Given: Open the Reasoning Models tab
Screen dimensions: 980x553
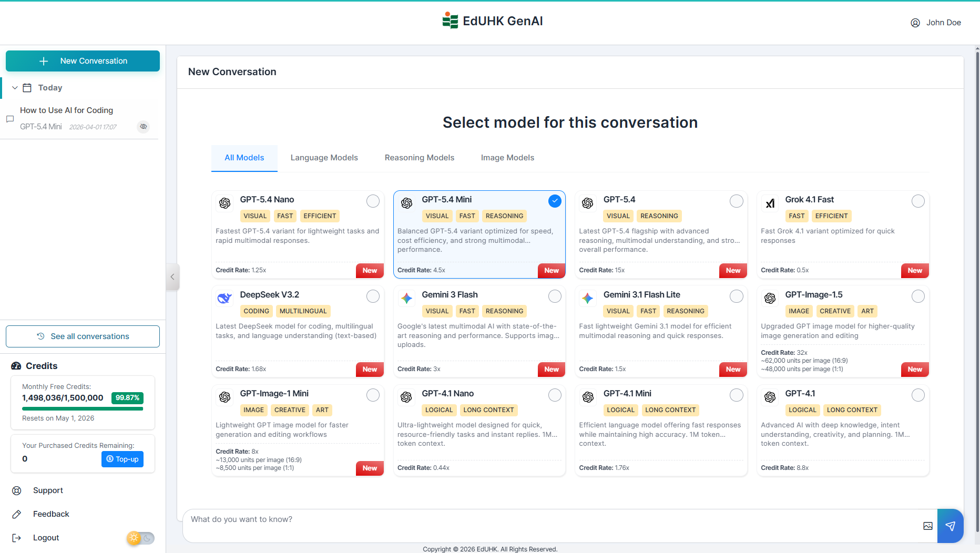Looking at the screenshot, I should point(419,158).
